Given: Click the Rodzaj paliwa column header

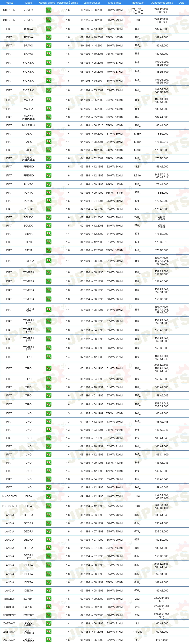Looking at the screenshot, I should 47,3.
